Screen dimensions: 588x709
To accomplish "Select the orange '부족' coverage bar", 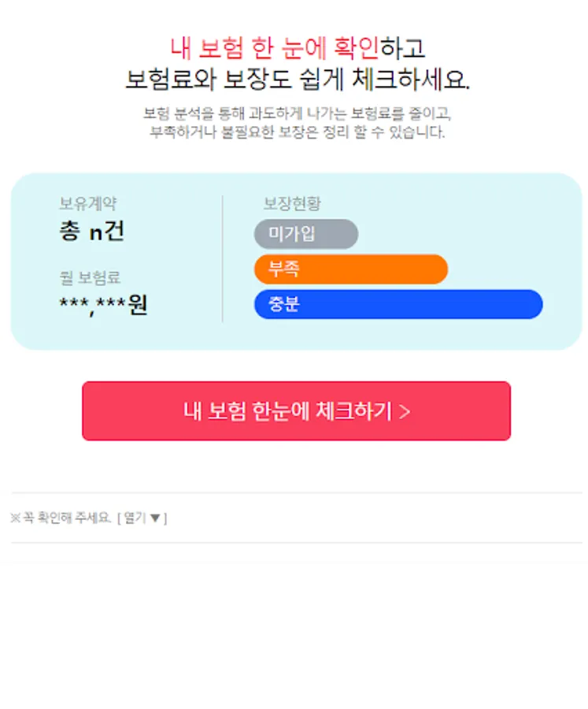I will point(350,269).
